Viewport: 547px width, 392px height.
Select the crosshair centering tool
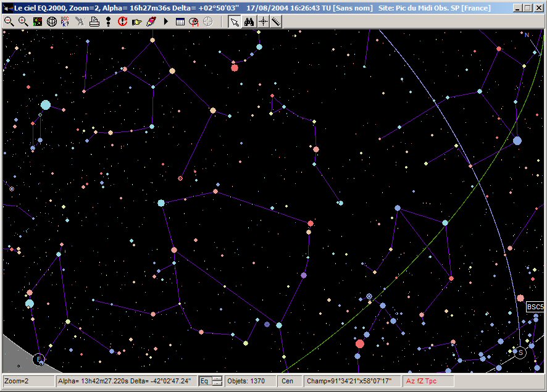pos(263,22)
